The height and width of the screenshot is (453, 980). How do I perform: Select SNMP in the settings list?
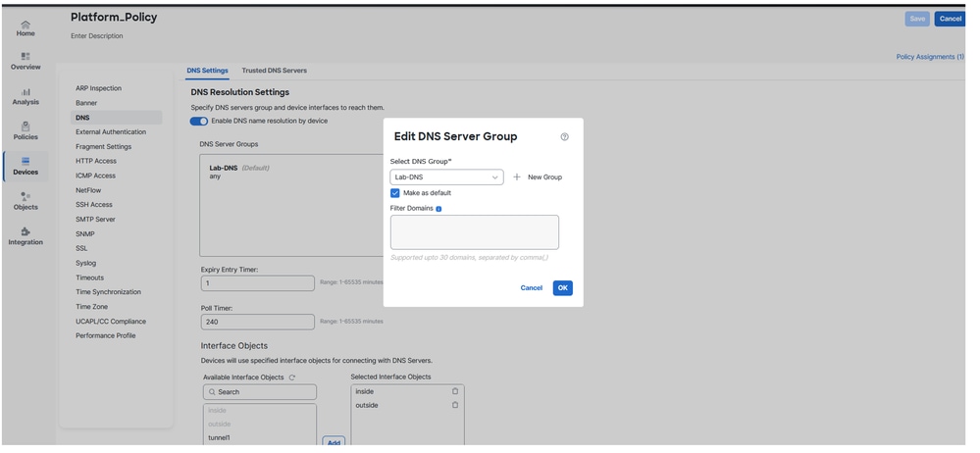(85, 233)
